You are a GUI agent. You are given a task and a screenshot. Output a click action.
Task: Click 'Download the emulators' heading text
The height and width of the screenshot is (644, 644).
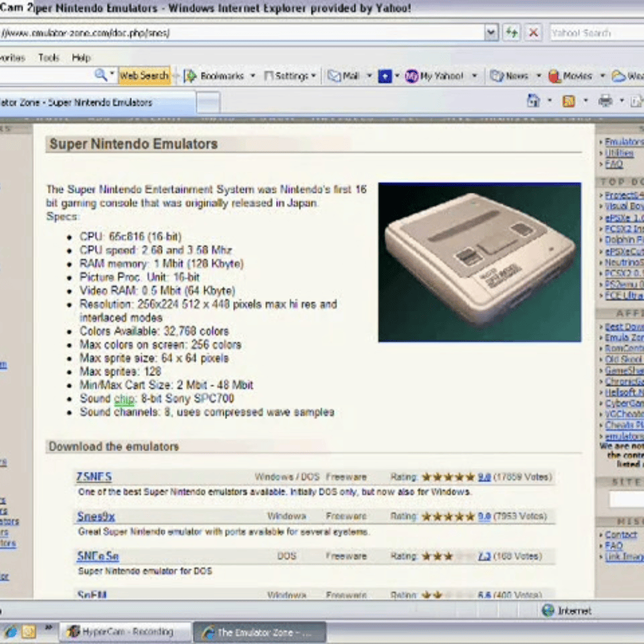pos(114,446)
